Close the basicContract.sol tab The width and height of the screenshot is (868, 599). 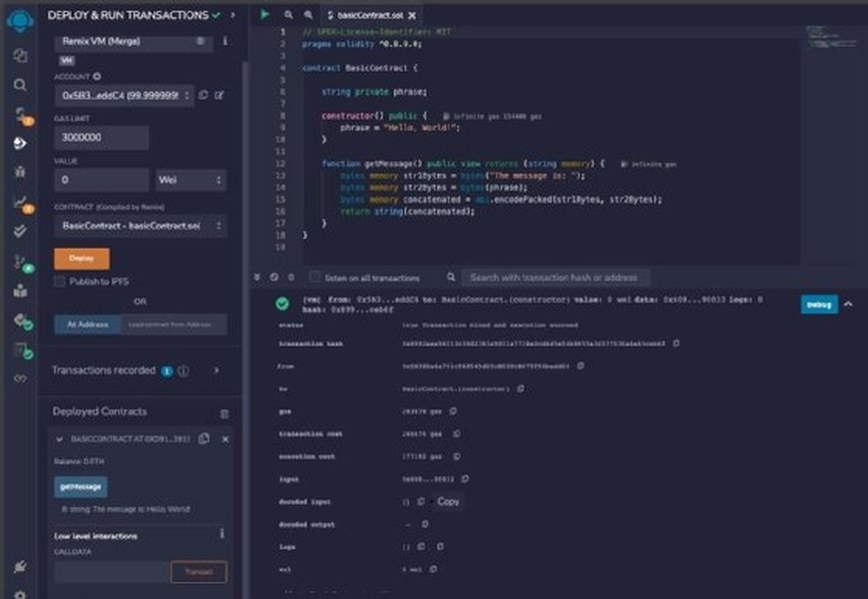pos(412,16)
